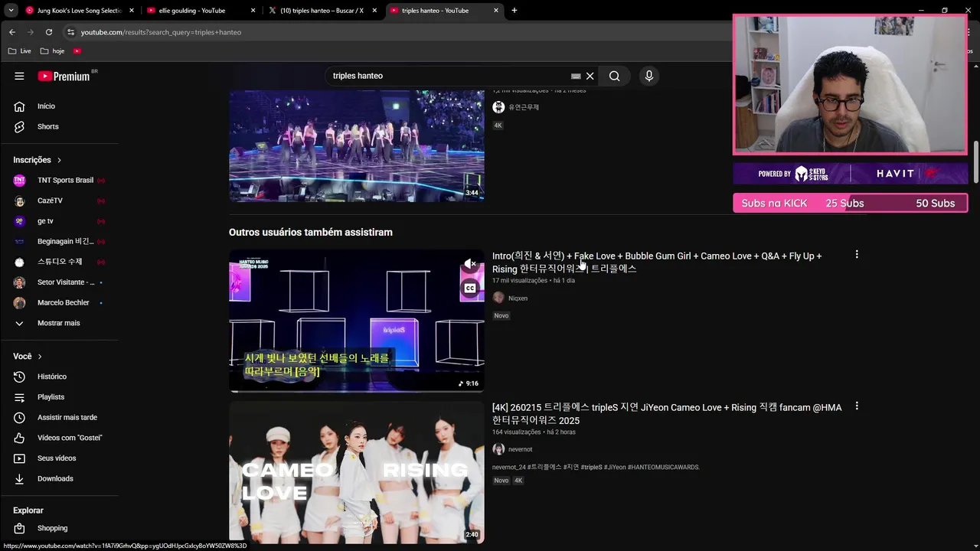
Task: Switch to ellie goulding YouTube tab
Action: point(201,11)
